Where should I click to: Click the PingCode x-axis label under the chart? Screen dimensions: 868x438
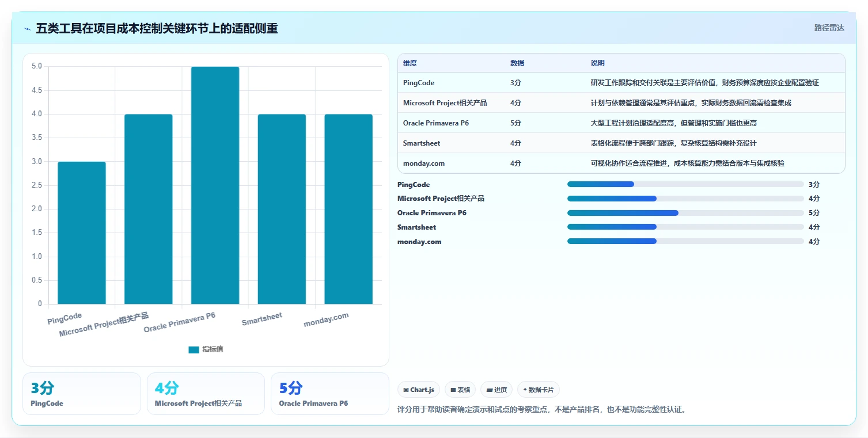click(65, 318)
